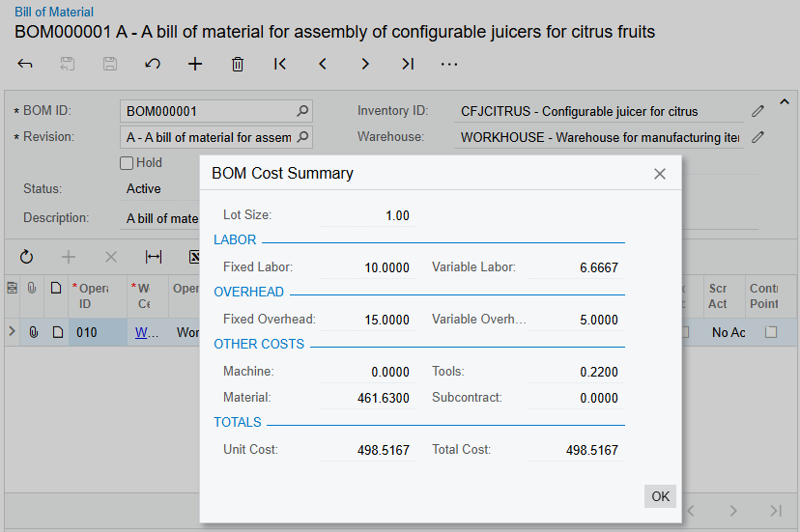Open the more actions ellipsis menu
This screenshot has height=532, width=800.
[x=449, y=65]
